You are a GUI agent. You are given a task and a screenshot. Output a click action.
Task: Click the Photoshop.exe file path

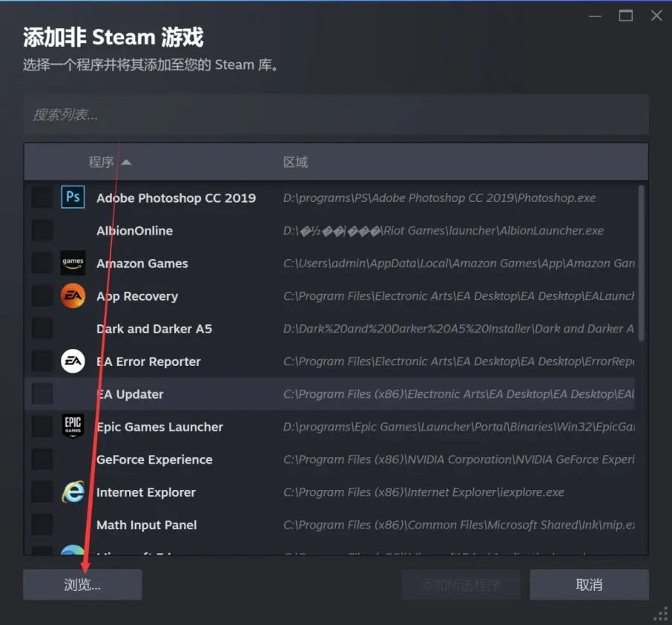(x=439, y=197)
